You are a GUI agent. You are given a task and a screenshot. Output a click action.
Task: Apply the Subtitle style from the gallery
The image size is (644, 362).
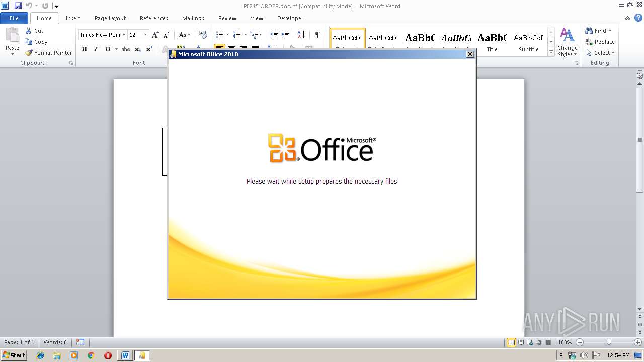(528, 42)
